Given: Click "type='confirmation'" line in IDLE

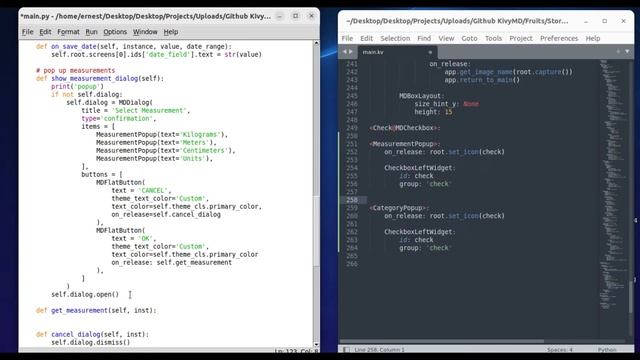Looking at the screenshot, I should 118,118.
